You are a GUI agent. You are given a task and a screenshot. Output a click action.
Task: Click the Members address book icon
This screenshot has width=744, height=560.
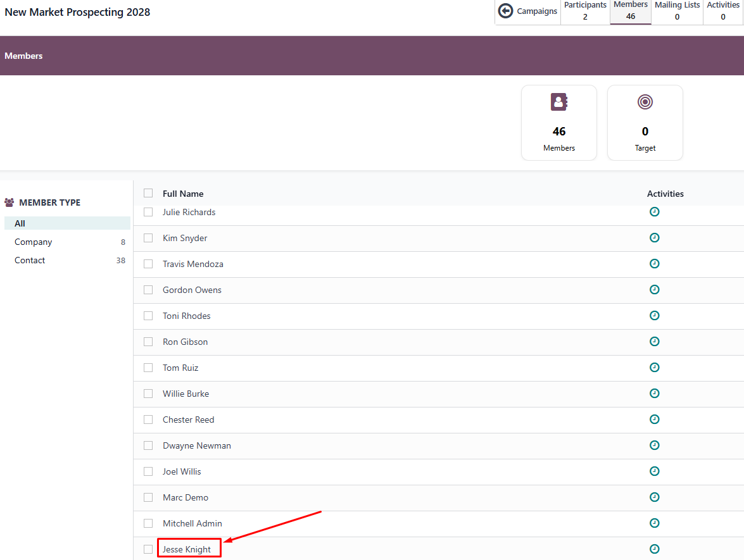[559, 102]
